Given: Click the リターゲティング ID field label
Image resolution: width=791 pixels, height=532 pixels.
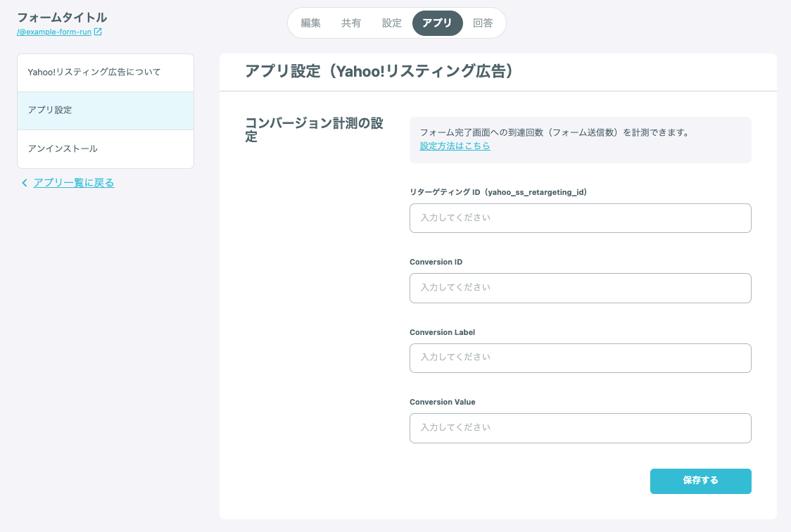Looking at the screenshot, I should (498, 192).
